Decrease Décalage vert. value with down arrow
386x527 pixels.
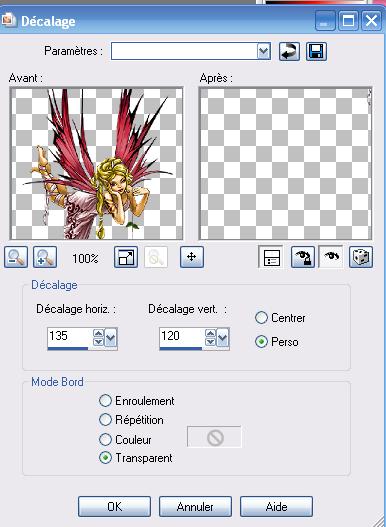tap(210, 342)
